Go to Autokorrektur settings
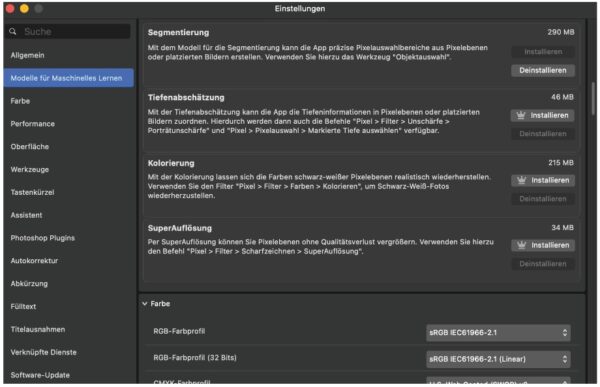600x387 pixels. [x=34, y=261]
